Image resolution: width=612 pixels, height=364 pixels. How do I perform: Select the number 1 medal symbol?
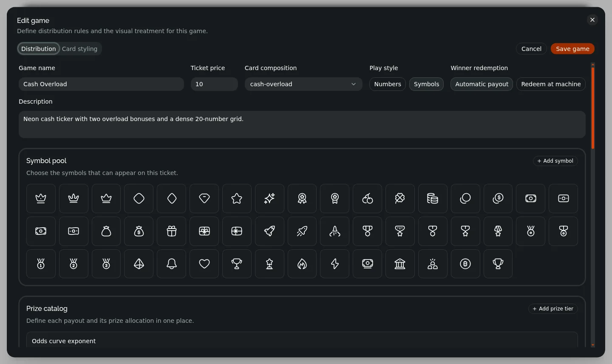pos(41,264)
